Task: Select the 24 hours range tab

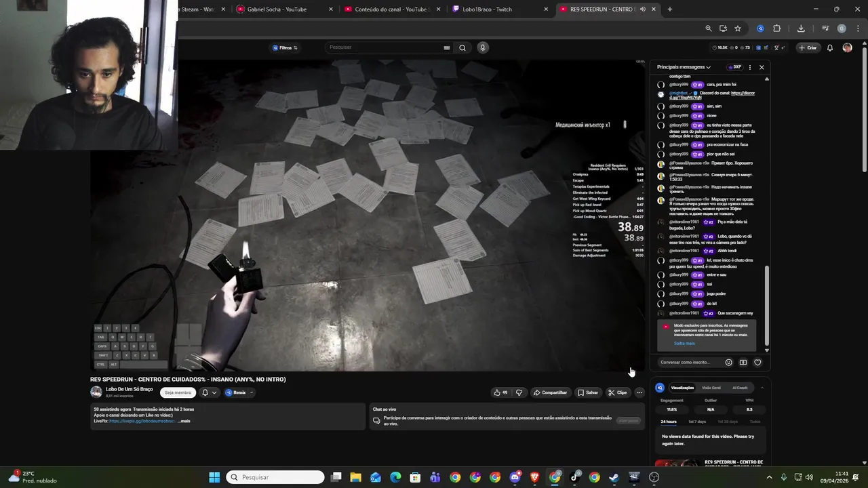Action: 669,422
